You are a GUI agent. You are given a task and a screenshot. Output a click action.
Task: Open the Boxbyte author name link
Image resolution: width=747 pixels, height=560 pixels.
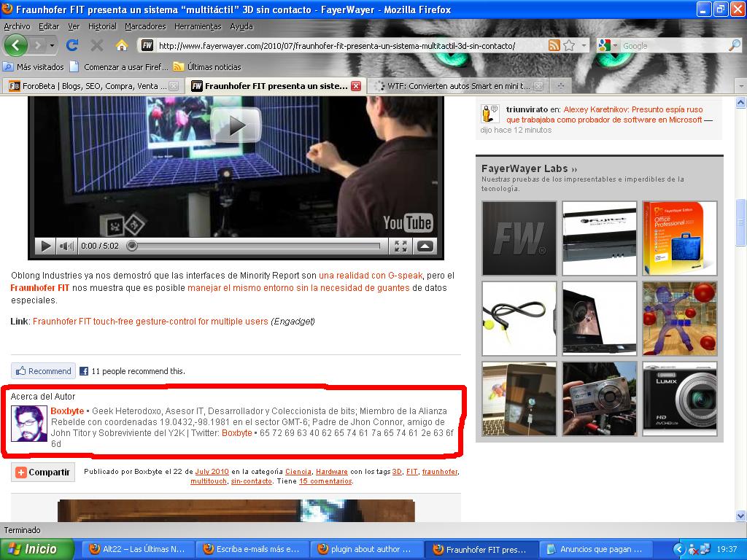click(x=67, y=411)
